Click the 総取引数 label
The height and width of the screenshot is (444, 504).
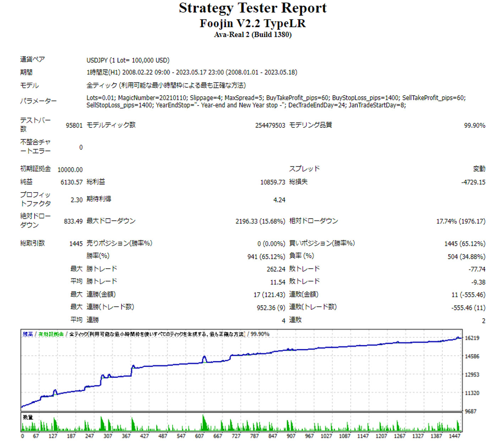[33, 243]
